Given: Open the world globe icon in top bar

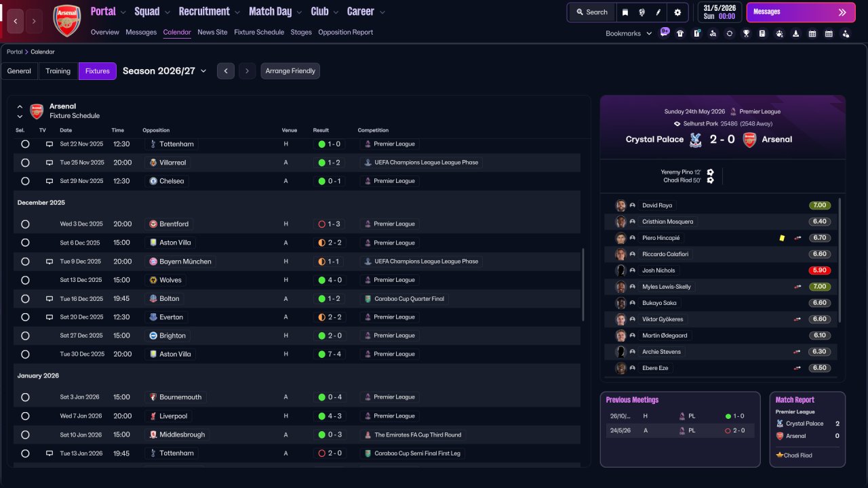Looking at the screenshot, I should [642, 12].
